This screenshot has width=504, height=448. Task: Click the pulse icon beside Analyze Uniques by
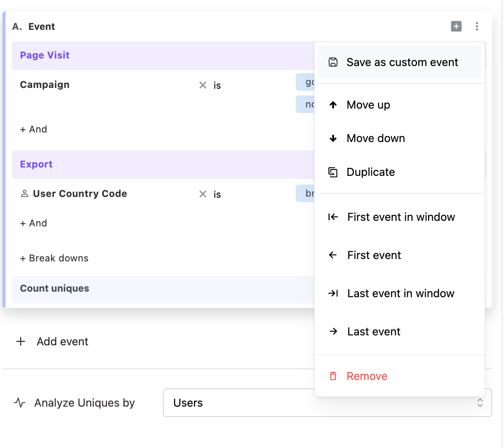click(x=19, y=403)
